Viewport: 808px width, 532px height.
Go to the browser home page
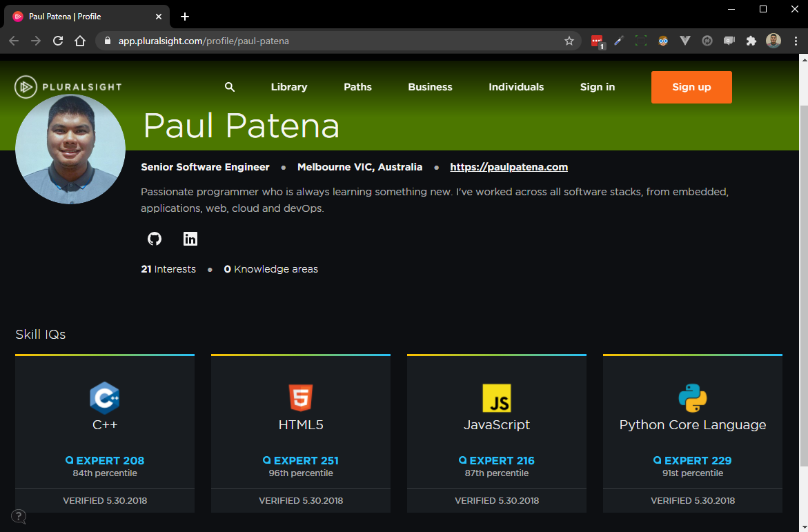80,41
